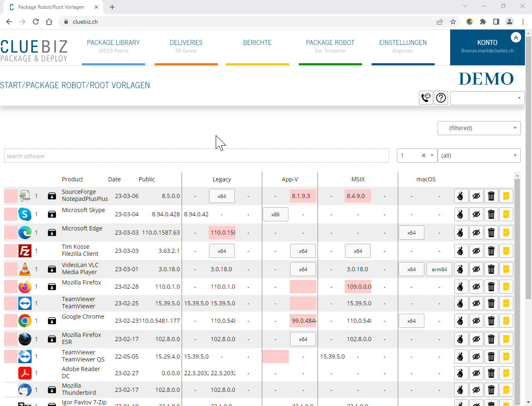
Task: Click the VLC cone logo
Action: (25, 269)
